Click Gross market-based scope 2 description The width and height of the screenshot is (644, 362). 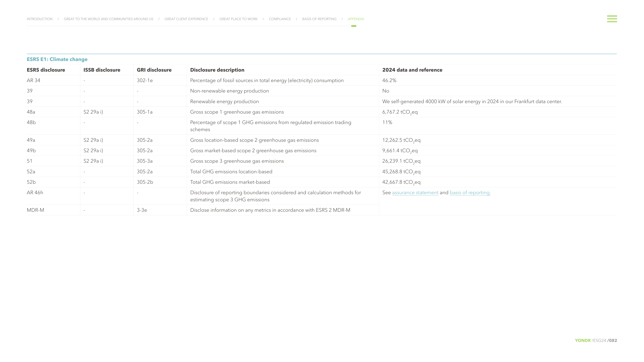click(x=253, y=151)
